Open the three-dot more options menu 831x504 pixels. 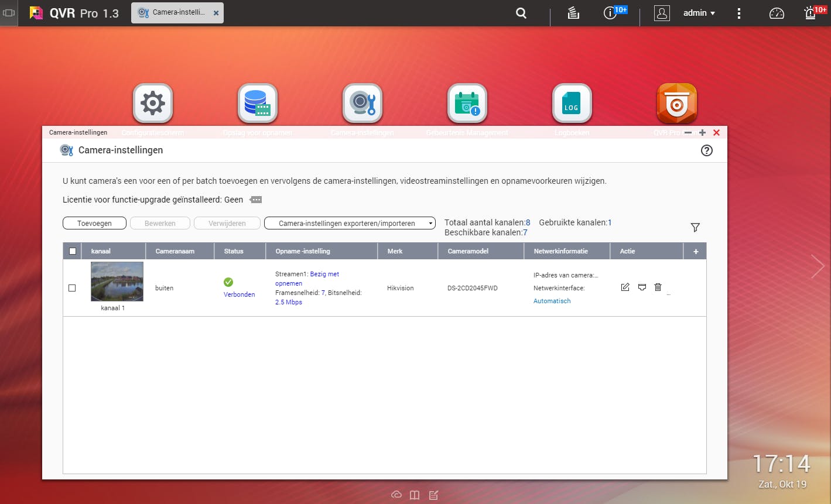pos(739,13)
